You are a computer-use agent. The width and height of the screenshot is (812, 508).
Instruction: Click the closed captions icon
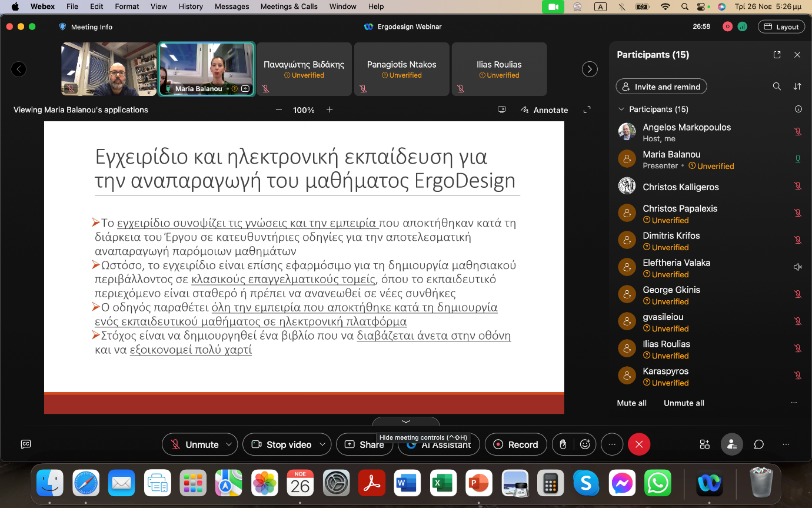(26, 444)
